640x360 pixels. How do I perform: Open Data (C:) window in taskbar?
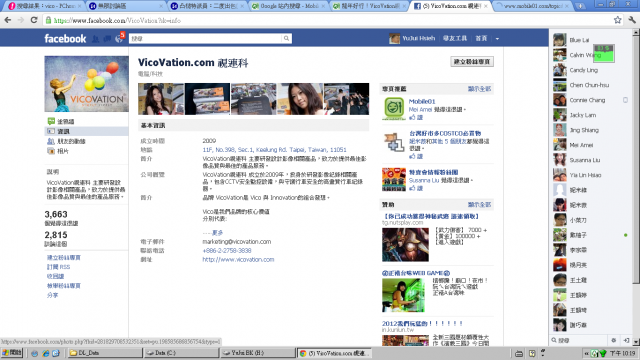[182, 353]
